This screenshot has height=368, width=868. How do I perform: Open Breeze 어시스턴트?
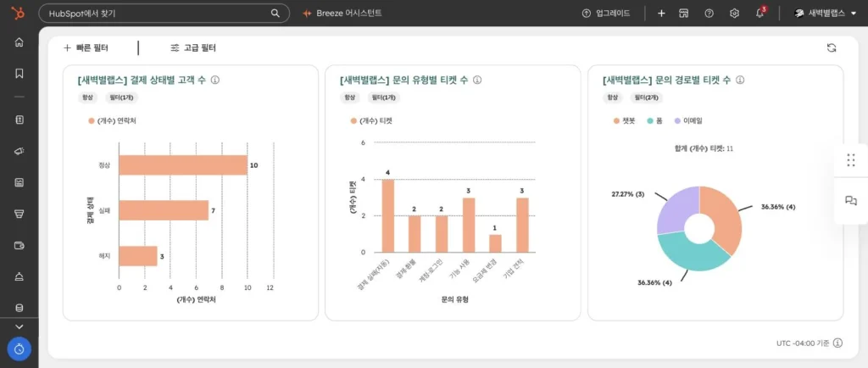342,14
